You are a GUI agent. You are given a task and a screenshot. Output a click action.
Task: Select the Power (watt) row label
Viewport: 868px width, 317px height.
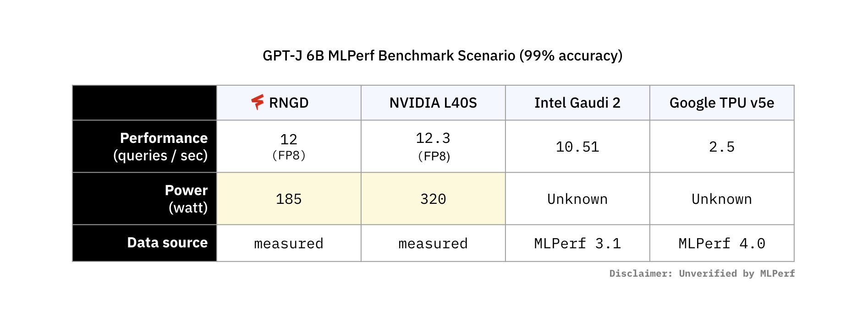186,199
